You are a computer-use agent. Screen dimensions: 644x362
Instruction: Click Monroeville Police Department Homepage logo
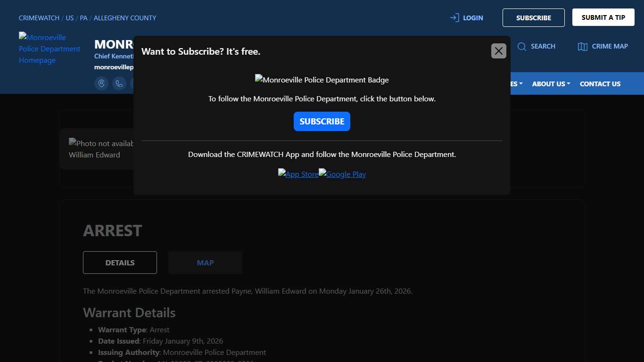(50, 49)
